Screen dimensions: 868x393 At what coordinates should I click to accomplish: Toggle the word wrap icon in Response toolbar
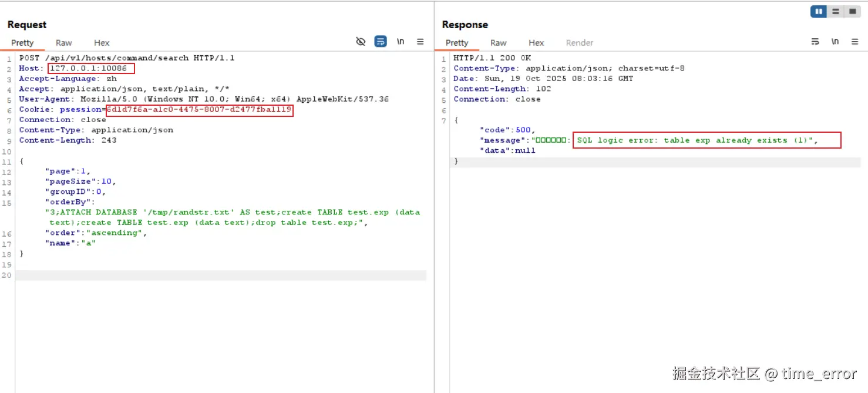click(815, 42)
